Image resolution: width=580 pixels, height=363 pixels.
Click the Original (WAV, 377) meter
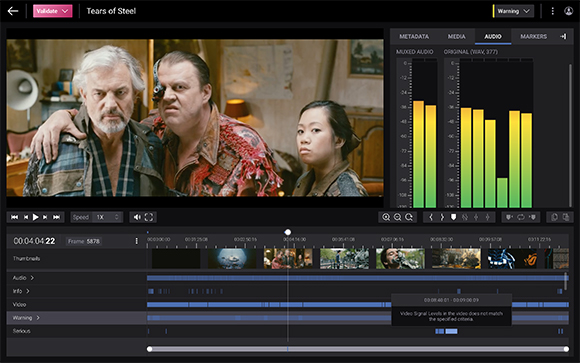click(489, 133)
